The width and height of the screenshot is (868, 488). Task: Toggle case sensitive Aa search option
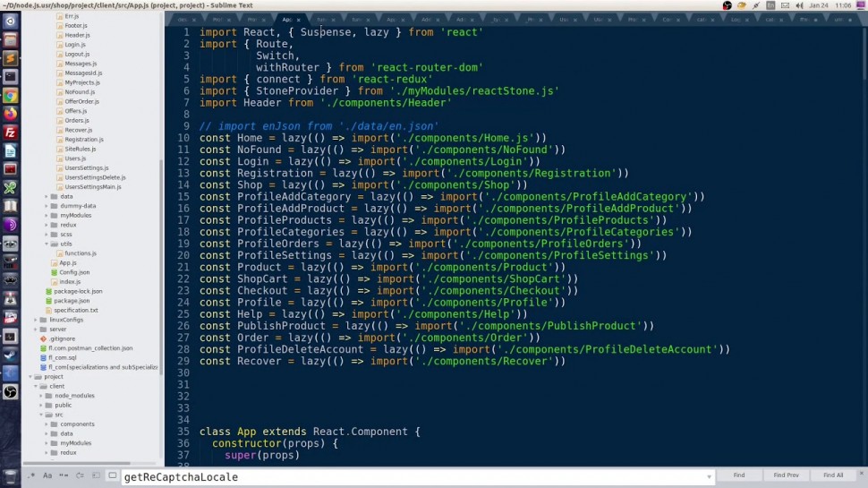click(47, 475)
